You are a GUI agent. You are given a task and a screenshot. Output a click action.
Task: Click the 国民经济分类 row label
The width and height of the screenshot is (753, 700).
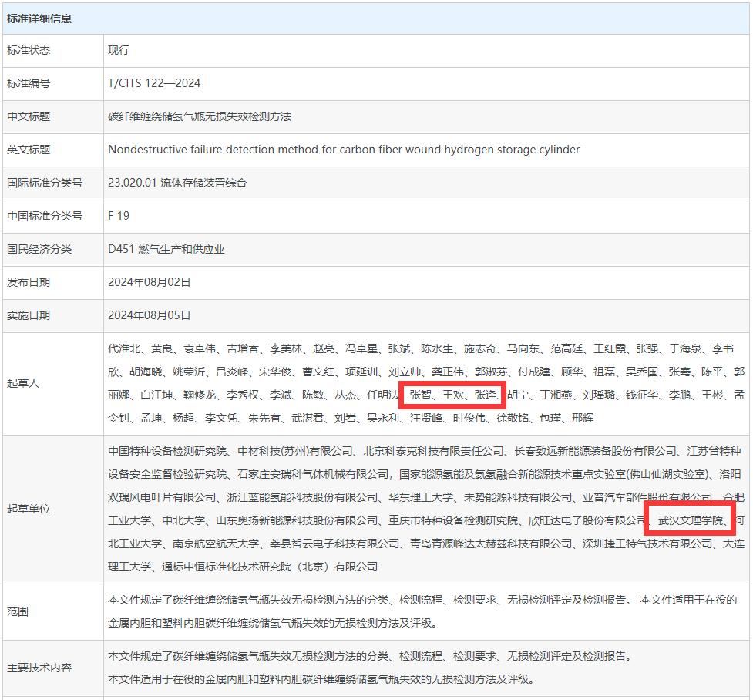(x=39, y=249)
